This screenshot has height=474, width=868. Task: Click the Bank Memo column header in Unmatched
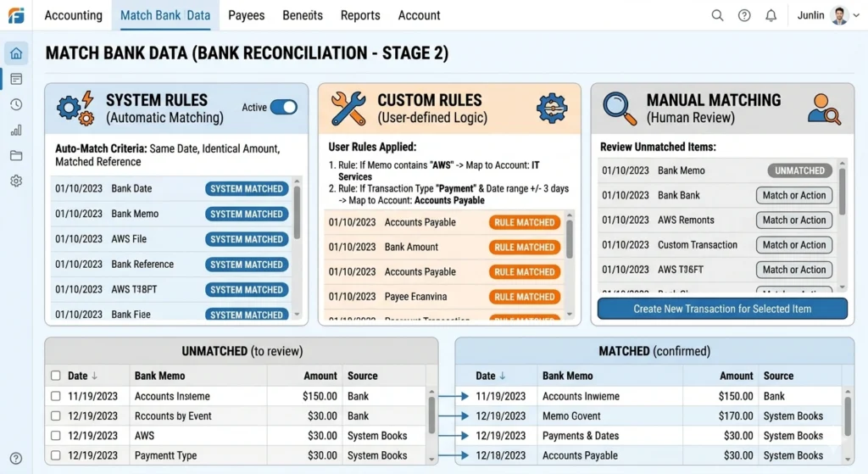point(160,376)
